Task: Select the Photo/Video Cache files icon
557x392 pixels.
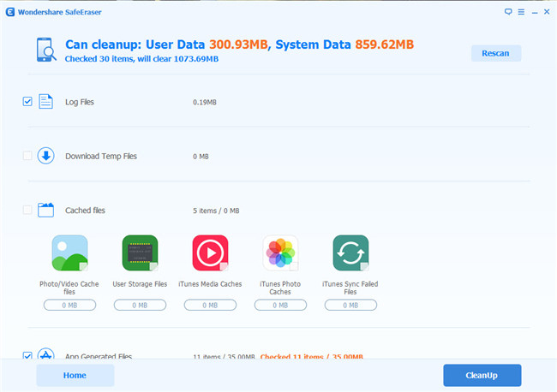Action: click(69, 253)
